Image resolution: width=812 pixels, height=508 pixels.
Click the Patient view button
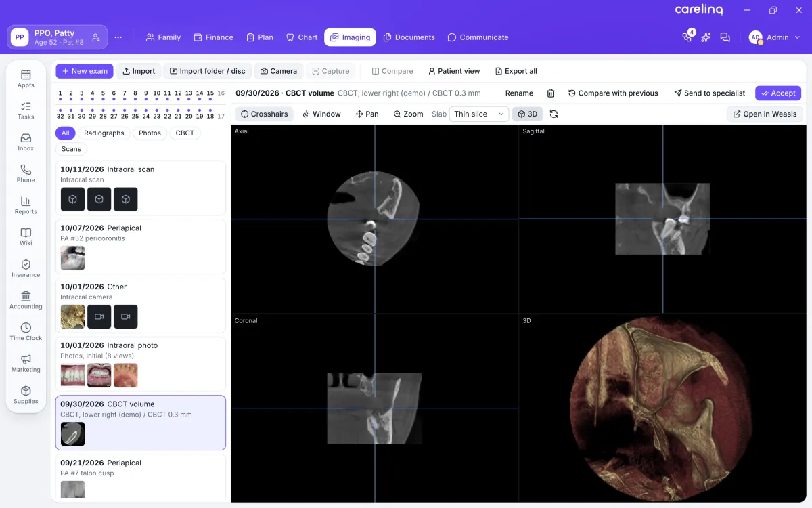coord(454,71)
